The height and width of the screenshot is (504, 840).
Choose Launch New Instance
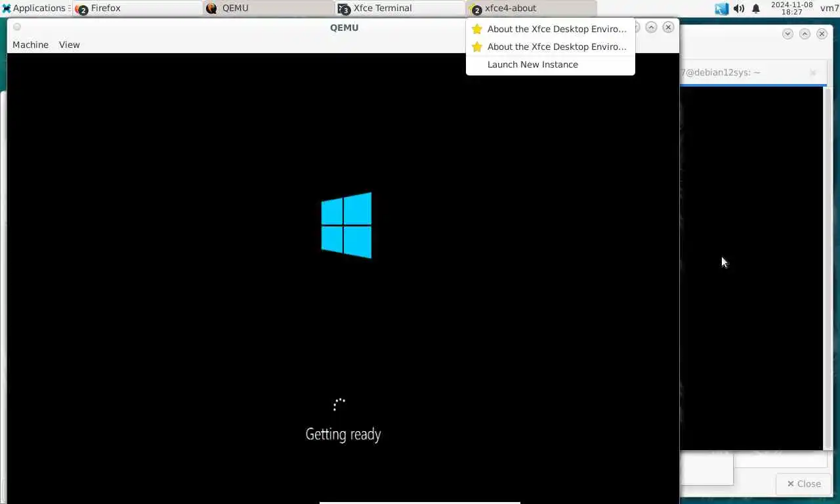pyautogui.click(x=550, y=64)
